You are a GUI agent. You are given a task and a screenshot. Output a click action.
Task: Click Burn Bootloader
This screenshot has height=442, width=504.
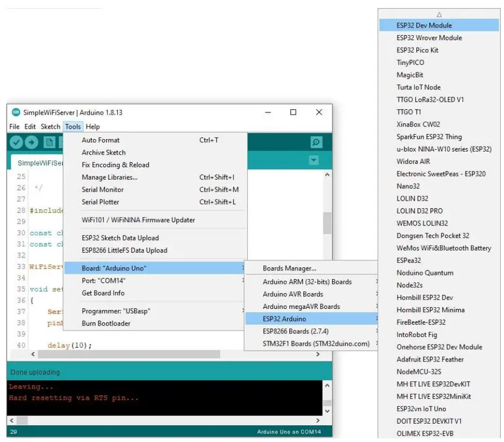(106, 324)
